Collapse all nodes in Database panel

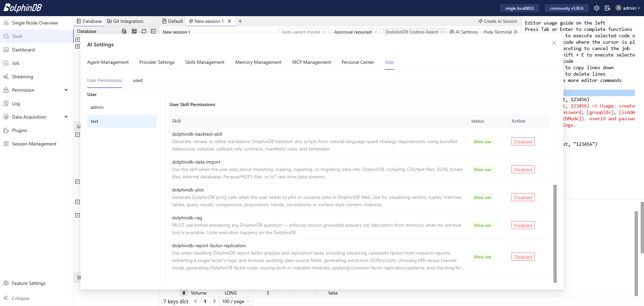pos(153,31)
